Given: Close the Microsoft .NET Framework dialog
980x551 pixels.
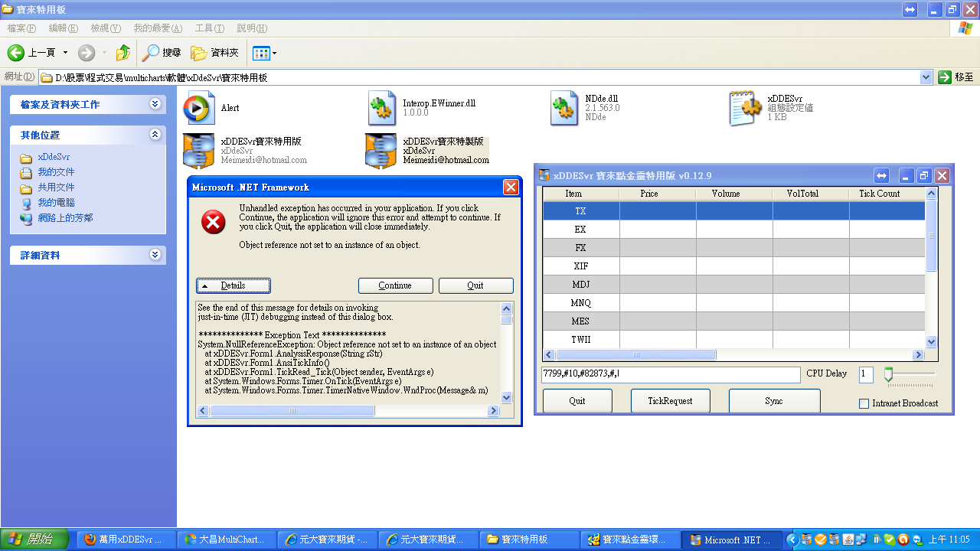Looking at the screenshot, I should coord(511,187).
